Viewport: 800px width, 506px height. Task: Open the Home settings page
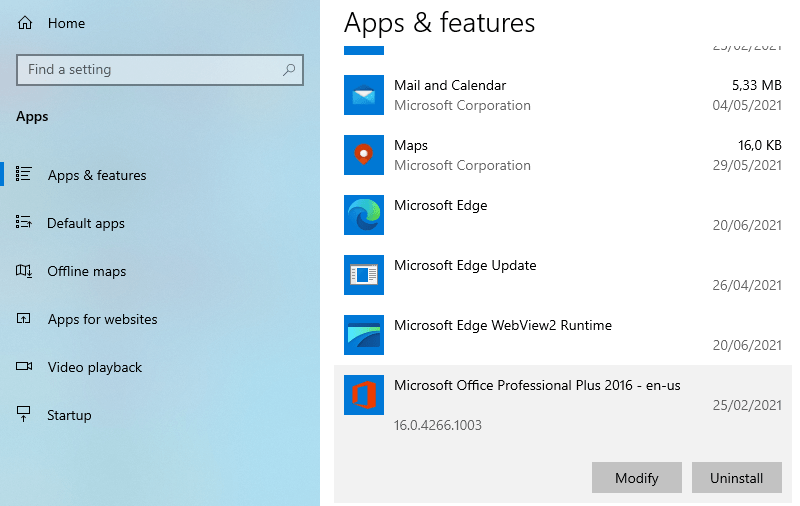[66, 23]
